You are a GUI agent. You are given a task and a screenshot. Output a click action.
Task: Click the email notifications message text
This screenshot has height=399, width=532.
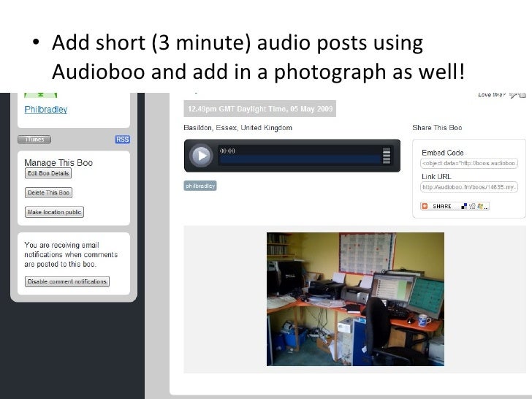tap(71, 254)
